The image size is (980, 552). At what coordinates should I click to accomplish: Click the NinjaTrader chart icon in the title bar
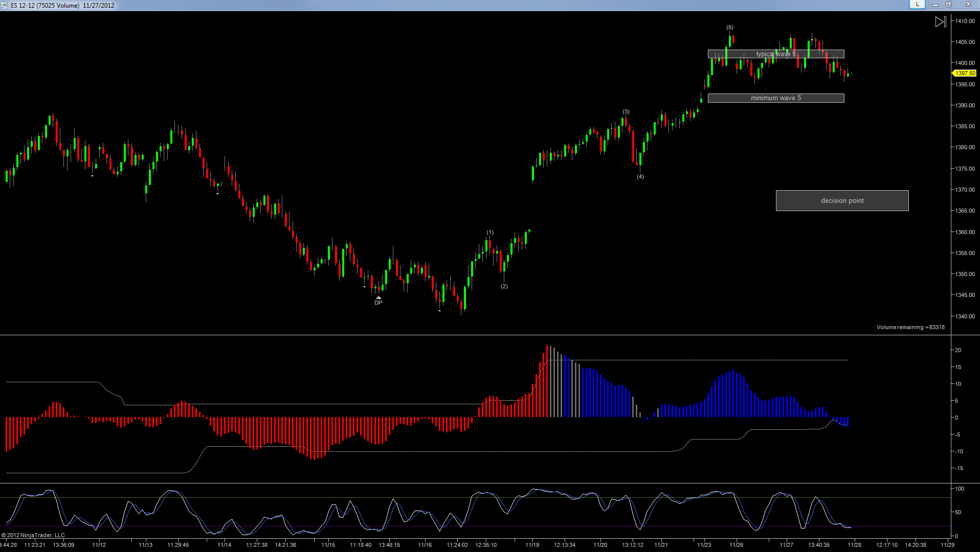tap(4, 5)
